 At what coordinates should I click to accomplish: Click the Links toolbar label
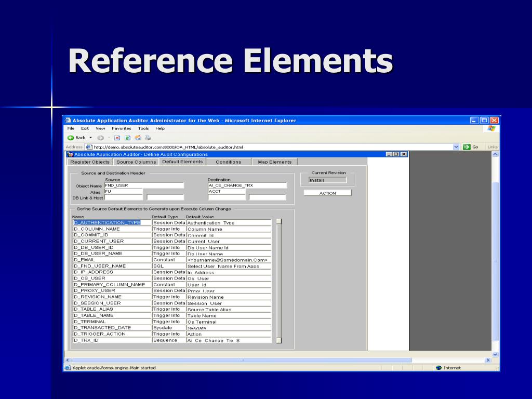pos(493,147)
